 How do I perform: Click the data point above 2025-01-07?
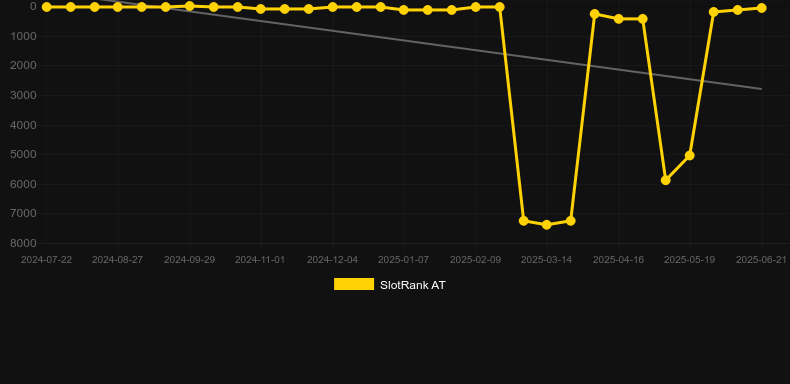(x=404, y=10)
